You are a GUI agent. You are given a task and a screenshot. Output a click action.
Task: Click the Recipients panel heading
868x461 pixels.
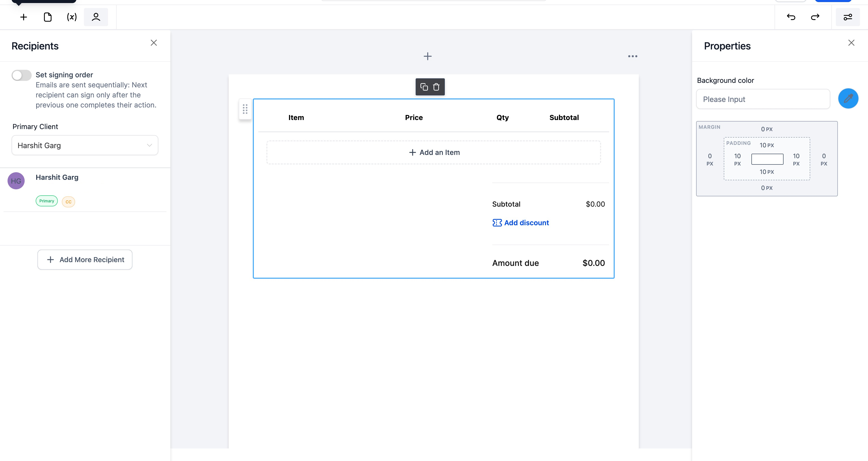[x=35, y=46]
